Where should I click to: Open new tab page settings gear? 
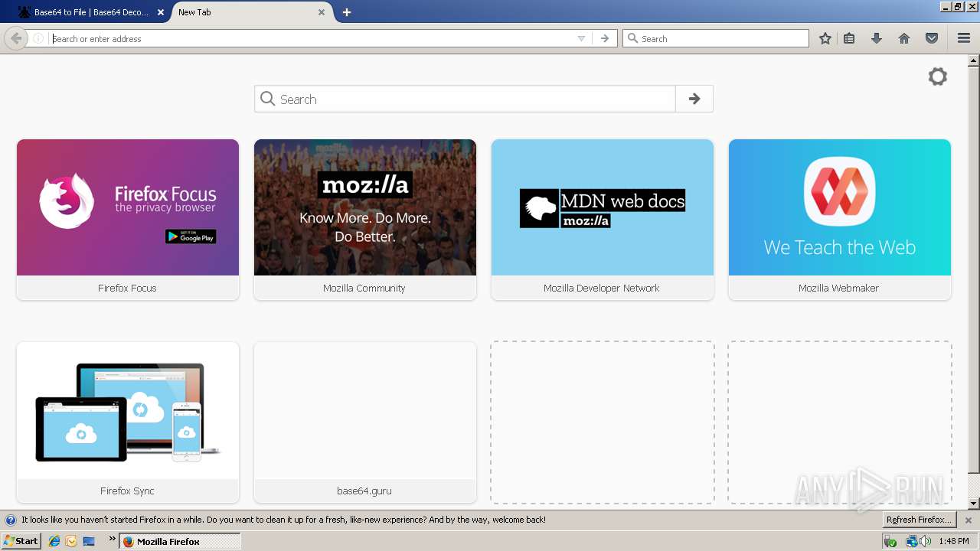tap(938, 77)
